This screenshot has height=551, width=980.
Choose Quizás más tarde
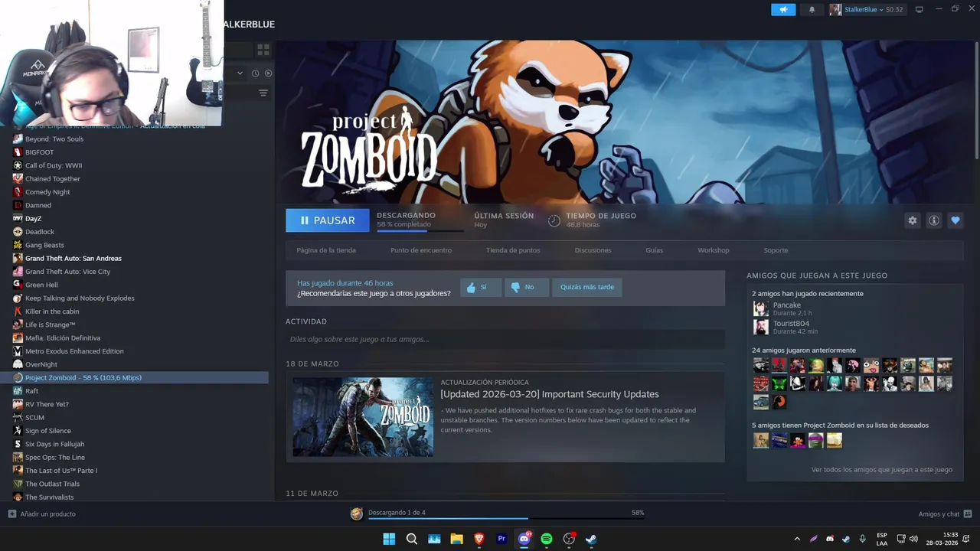click(x=587, y=287)
